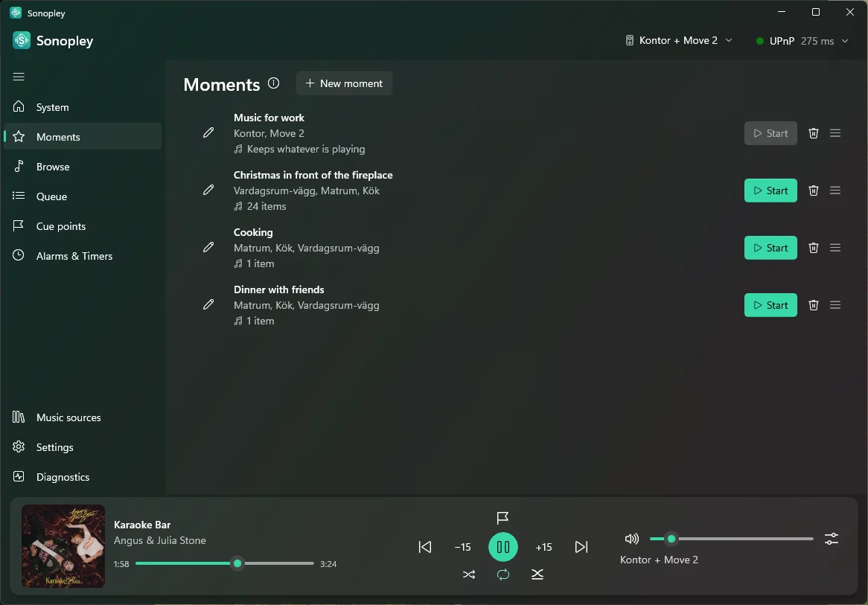The height and width of the screenshot is (605, 868).
Task: Open the Moments page
Action: click(83, 137)
